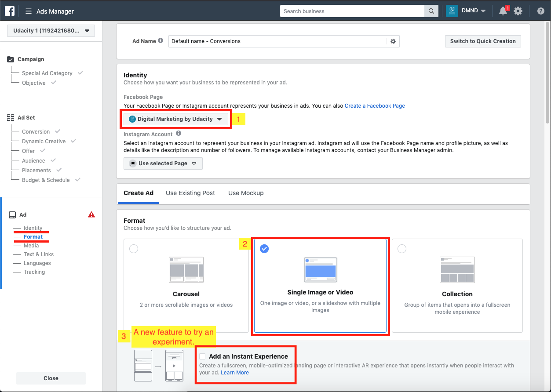
Task: Open the Ads Manager hamburger menu
Action: [x=29, y=11]
